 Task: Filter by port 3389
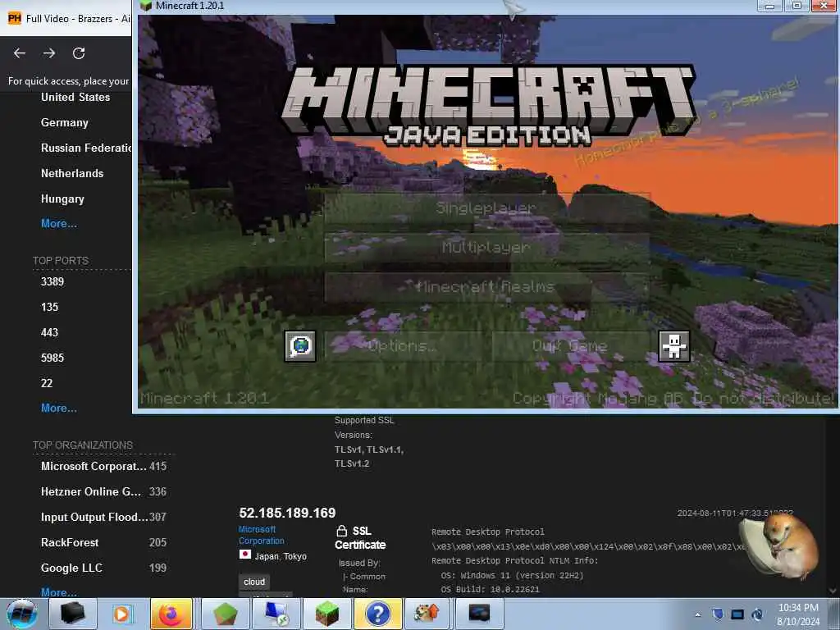click(52, 282)
